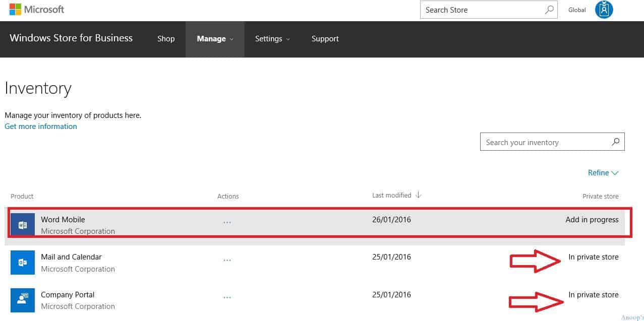The image size is (644, 321).
Task: Click the Mail and Calendar app icon
Action: (23, 263)
